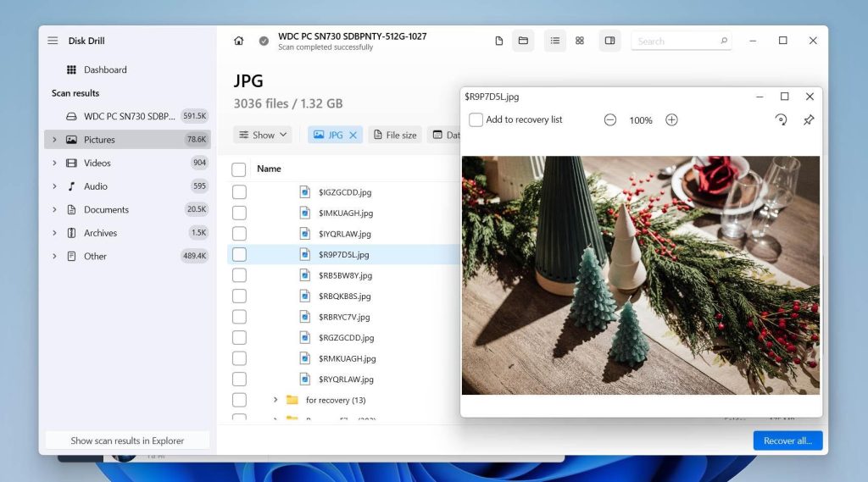Screen dimensions: 868x482
Task: Go to home via house icon
Action: pos(238,41)
